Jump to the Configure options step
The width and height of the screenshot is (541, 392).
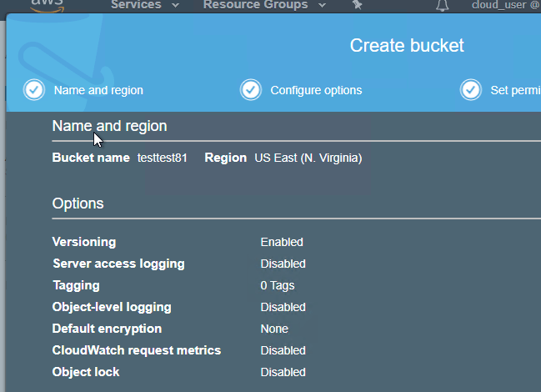pyautogui.click(x=316, y=90)
